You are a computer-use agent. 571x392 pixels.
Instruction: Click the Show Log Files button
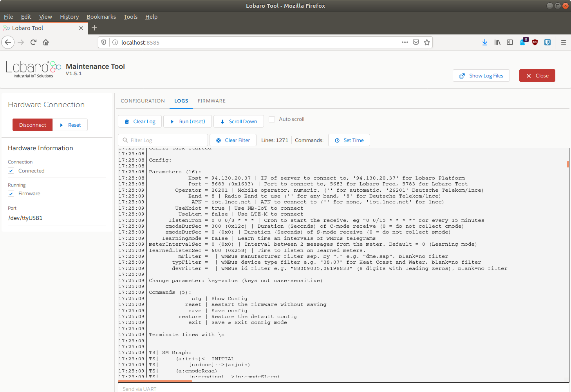[x=481, y=76]
